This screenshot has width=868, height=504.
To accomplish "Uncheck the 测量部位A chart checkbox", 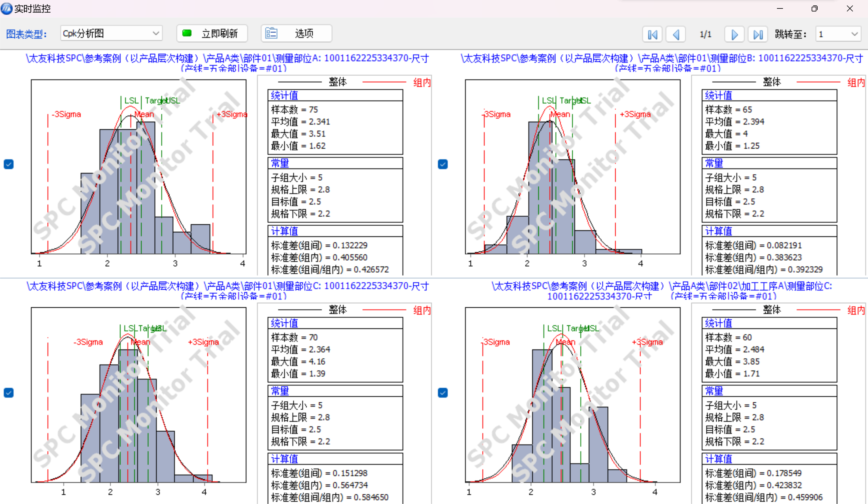I will (9, 164).
